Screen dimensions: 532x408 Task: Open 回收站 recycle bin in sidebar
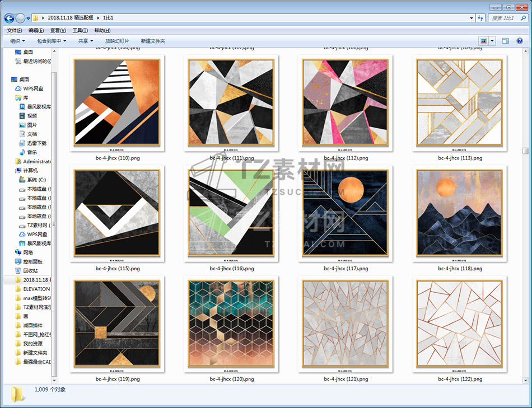tap(30, 270)
